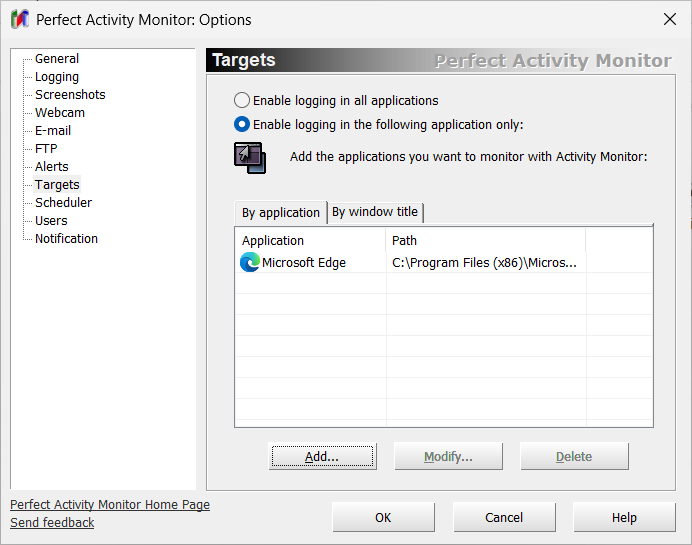Open Help for the options dialog
The height and width of the screenshot is (545, 692).
coord(624,518)
